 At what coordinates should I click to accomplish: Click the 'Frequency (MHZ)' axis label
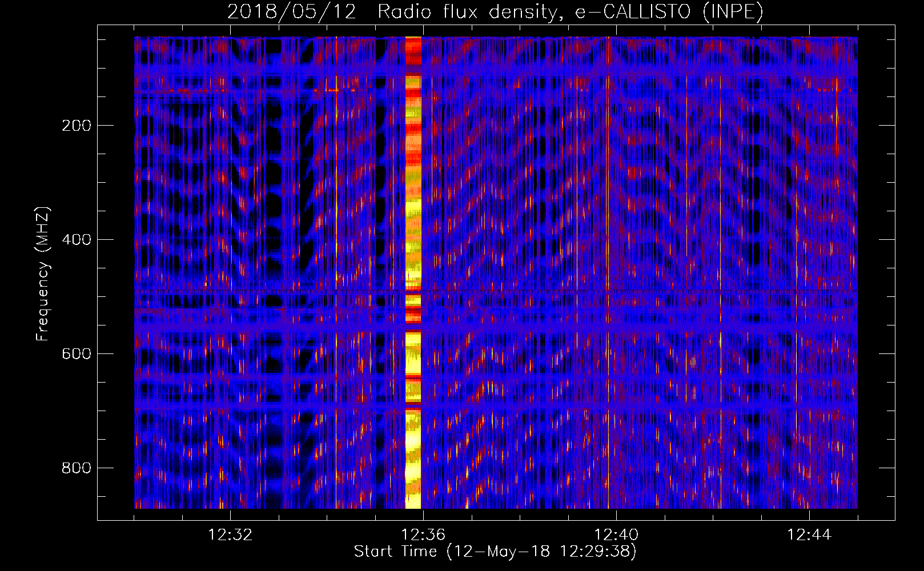(x=43, y=274)
